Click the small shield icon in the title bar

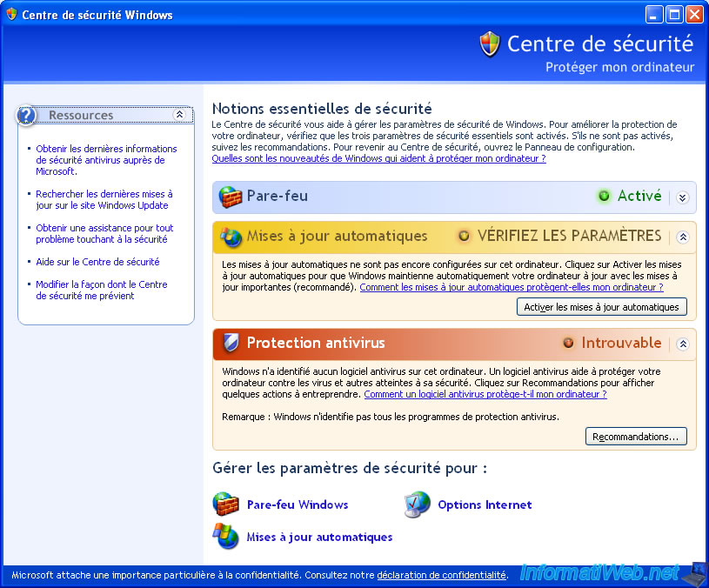12,14
